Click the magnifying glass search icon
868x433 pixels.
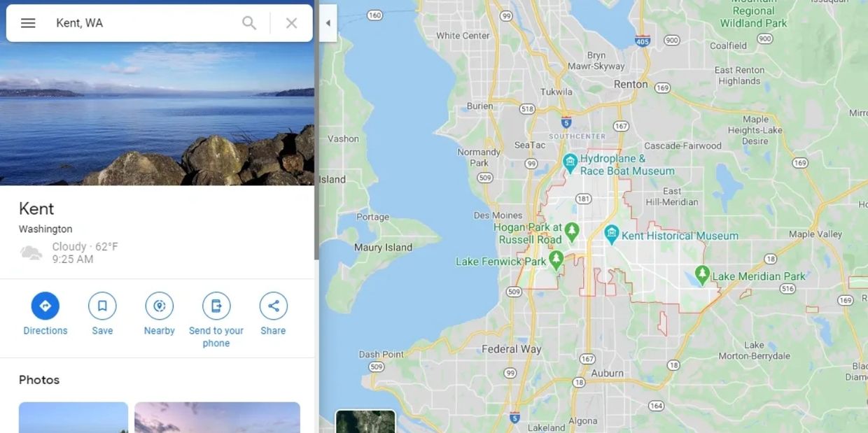coord(249,23)
